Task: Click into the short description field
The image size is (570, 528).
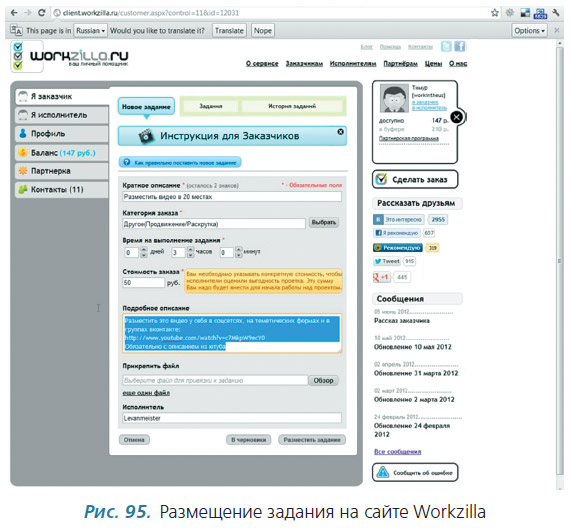Action: point(232,197)
